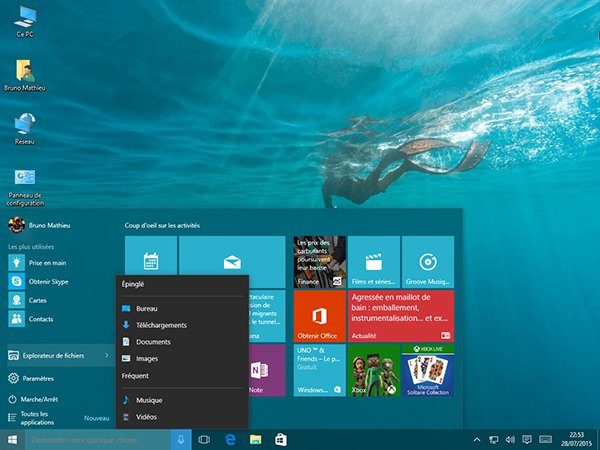Open the Xbox tile

tap(374, 370)
